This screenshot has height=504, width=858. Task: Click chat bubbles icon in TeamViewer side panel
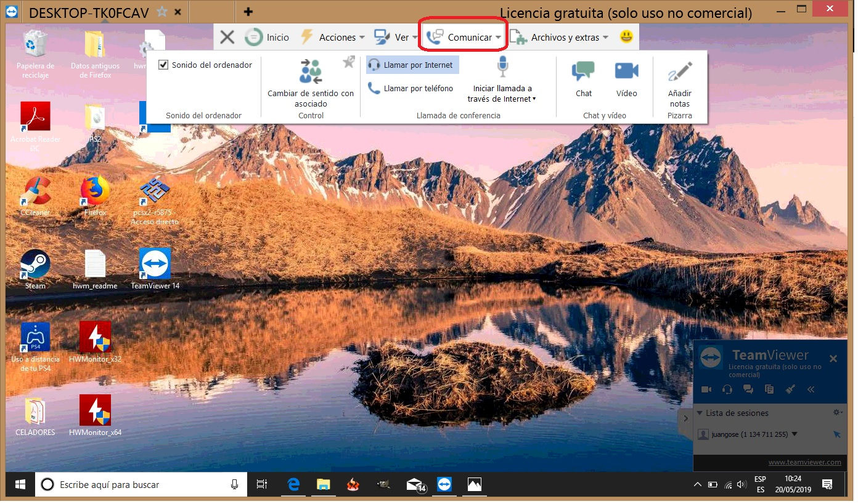pyautogui.click(x=748, y=389)
